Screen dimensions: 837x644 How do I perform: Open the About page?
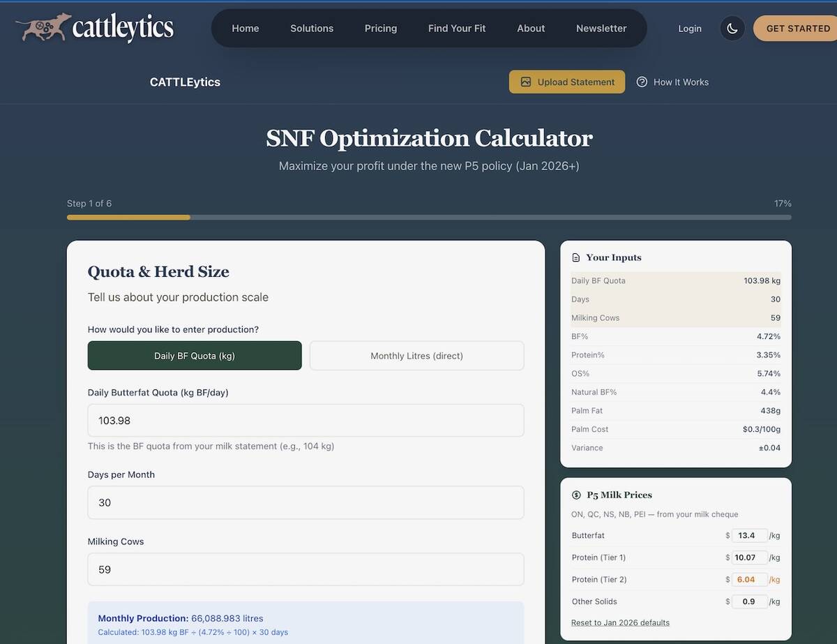(x=531, y=29)
